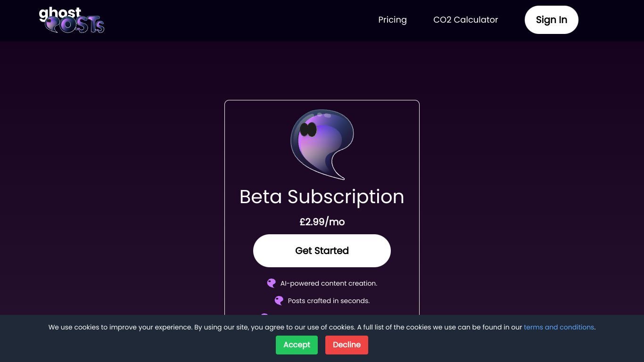Click 'AI-powered content creation.' feature text
644x362 pixels.
(329, 283)
